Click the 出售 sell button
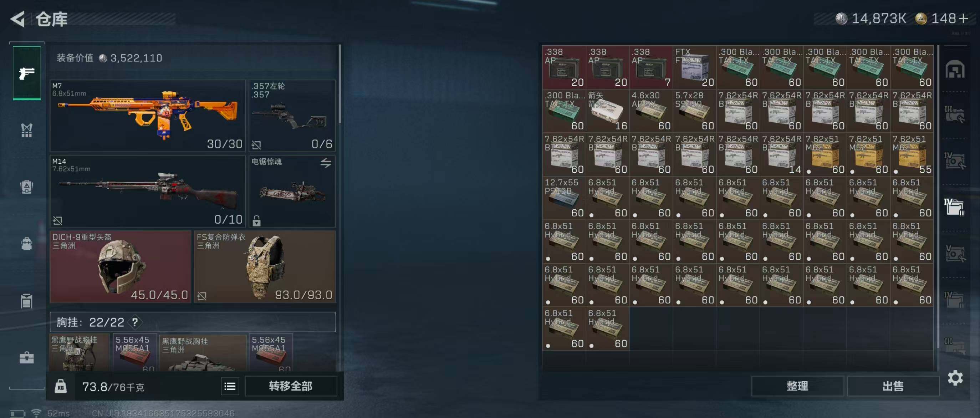This screenshot has height=418, width=980. (893, 386)
